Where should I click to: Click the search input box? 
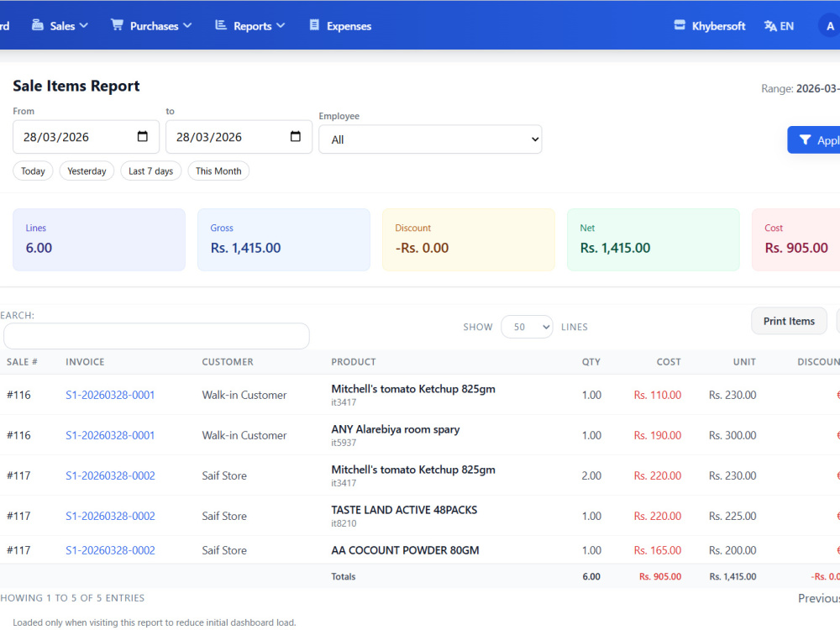[x=156, y=336]
